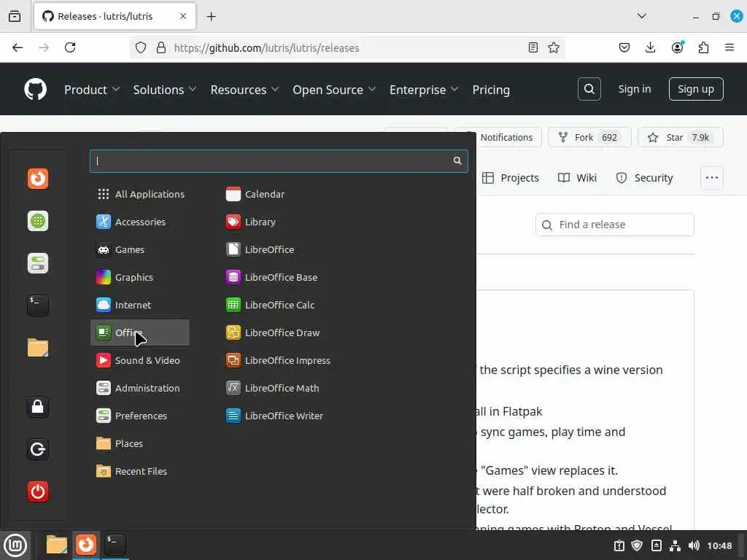Click the magnifier icon in menu search box

457,161
